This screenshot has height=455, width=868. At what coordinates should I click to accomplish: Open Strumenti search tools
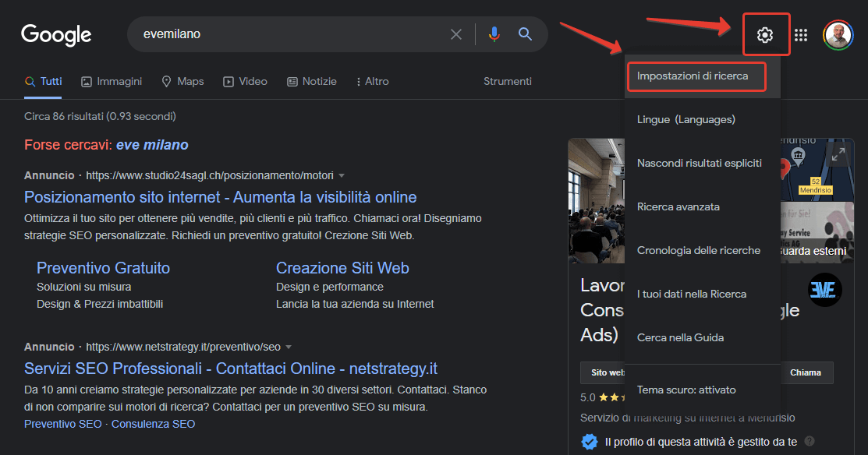point(507,81)
